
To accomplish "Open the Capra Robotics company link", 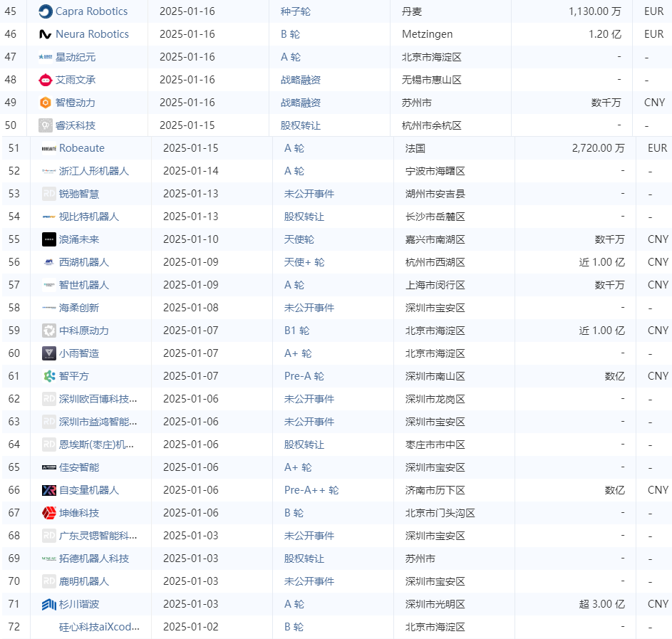I will point(92,11).
